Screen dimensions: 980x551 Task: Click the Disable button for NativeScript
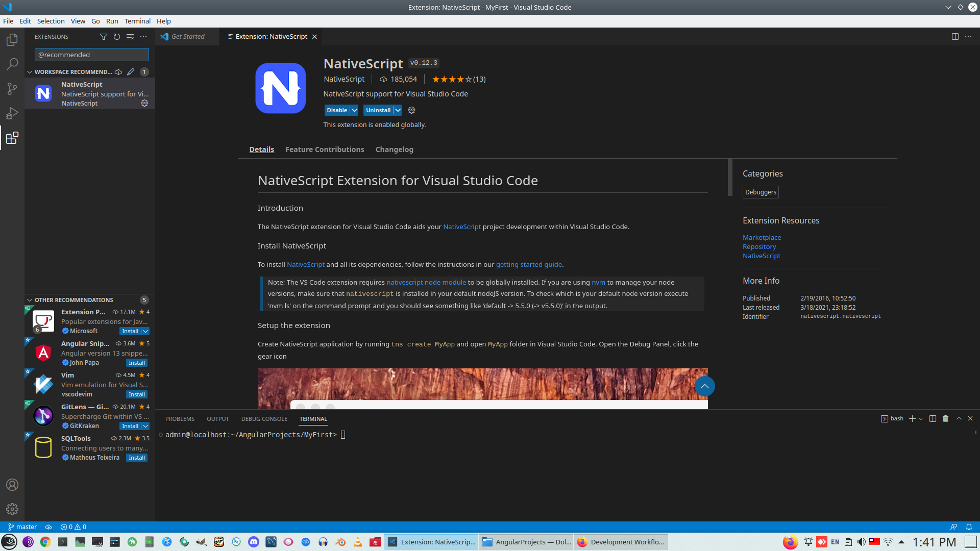click(x=336, y=110)
